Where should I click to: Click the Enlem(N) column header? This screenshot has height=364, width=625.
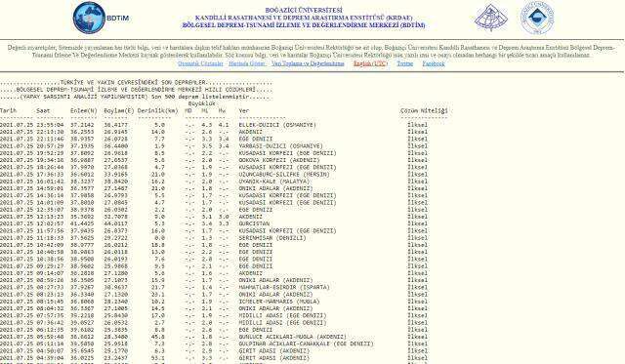pyautogui.click(x=84, y=110)
